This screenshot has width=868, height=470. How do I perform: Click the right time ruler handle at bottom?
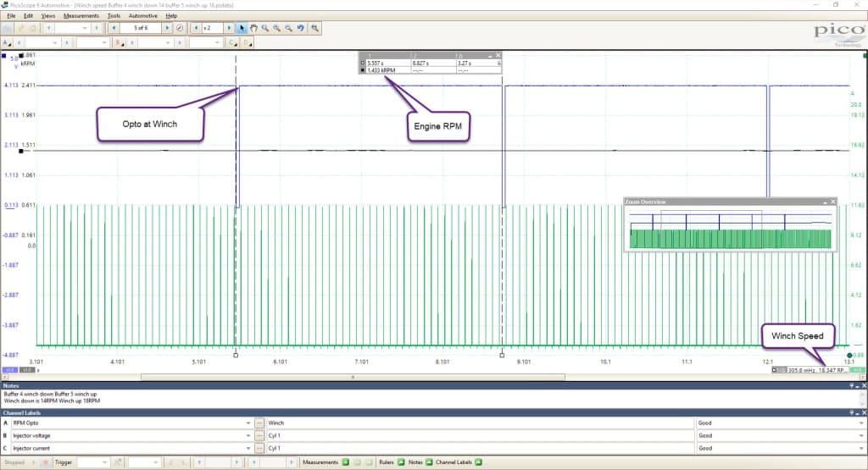point(502,355)
